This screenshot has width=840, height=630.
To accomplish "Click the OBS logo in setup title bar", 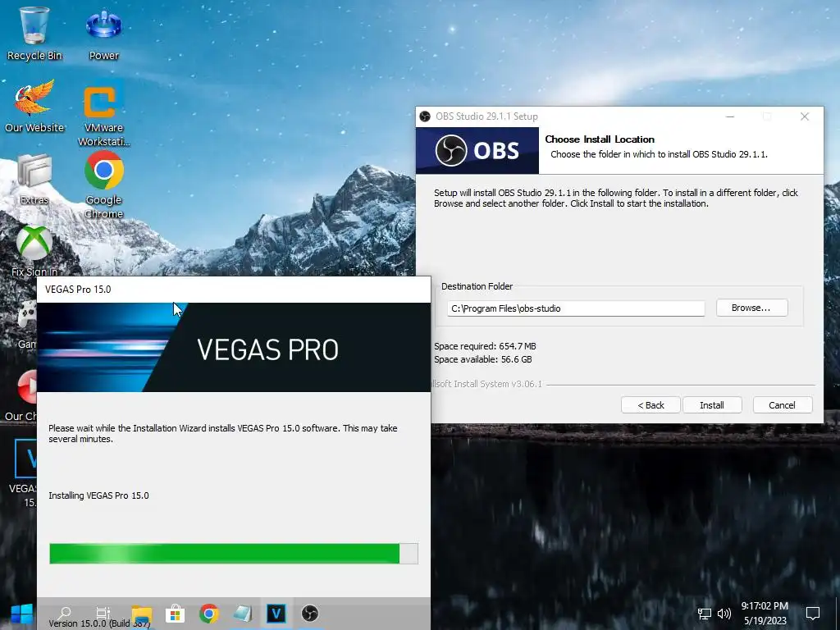I will 425,116.
